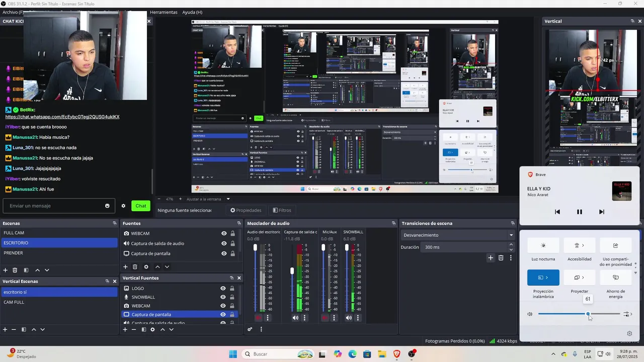Move scene up in Escenas toolbar
Screen dimensions: 644x362
tap(37, 270)
